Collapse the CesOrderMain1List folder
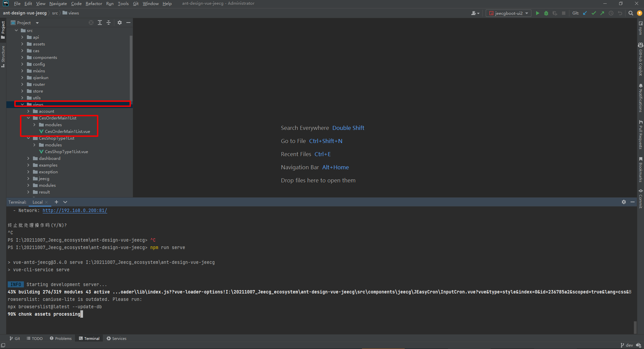 (28, 118)
